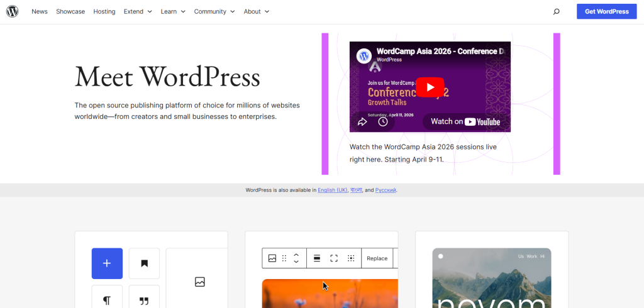Screen dimensions: 644x308
Task: Click the large image placeholder tile
Action: click(x=197, y=278)
